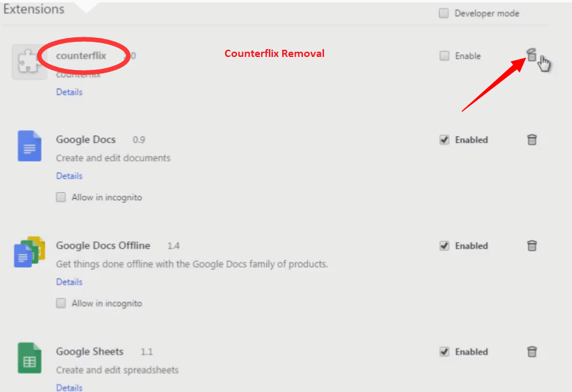This screenshot has height=392, width=572.
Task: Open Details link for Google Docs
Action: point(69,176)
